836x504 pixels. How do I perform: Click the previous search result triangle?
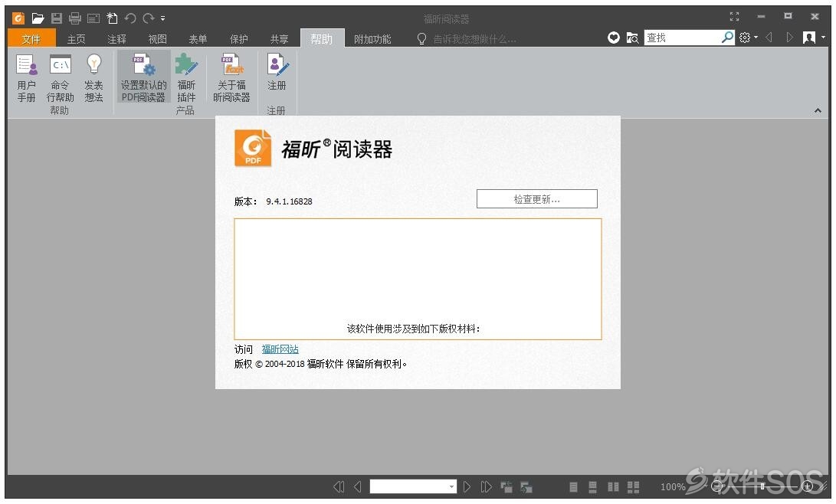tap(769, 38)
